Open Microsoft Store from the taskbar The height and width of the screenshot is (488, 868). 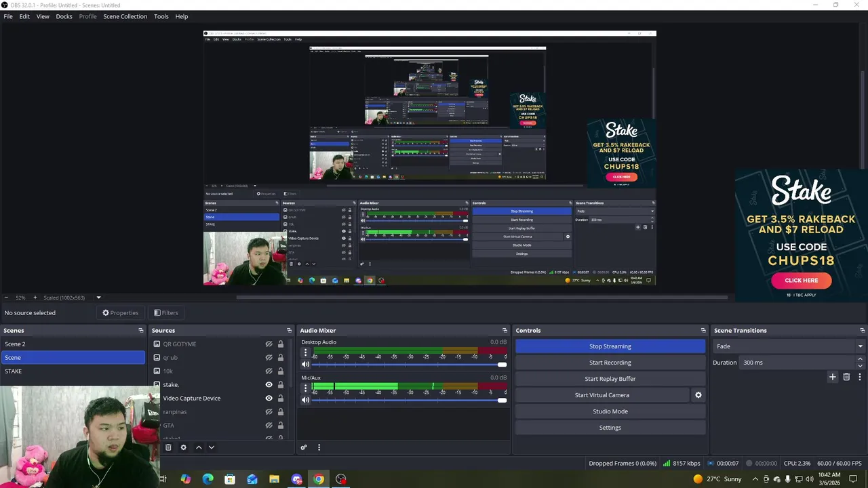pyautogui.click(x=230, y=479)
